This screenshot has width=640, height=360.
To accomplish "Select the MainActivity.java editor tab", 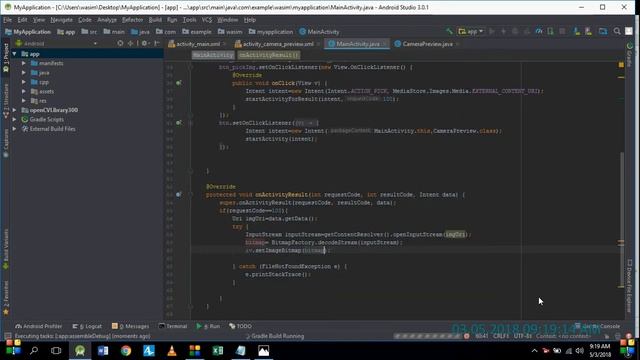I will coord(357,44).
